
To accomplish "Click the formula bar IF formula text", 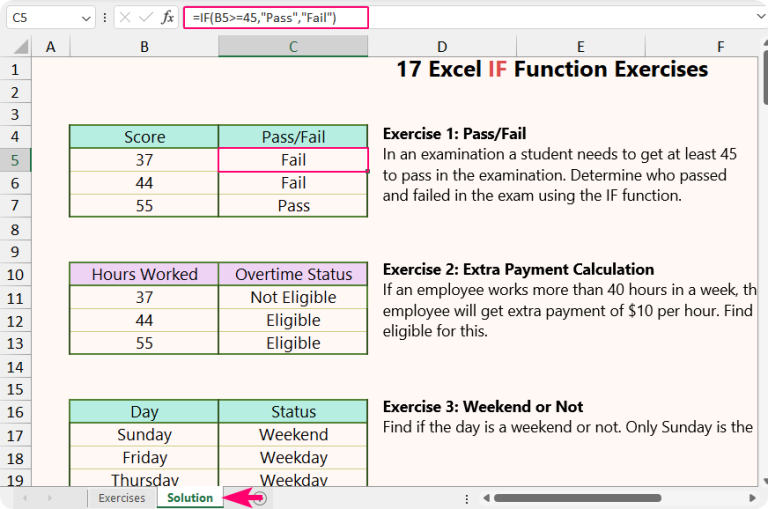I will point(264,18).
